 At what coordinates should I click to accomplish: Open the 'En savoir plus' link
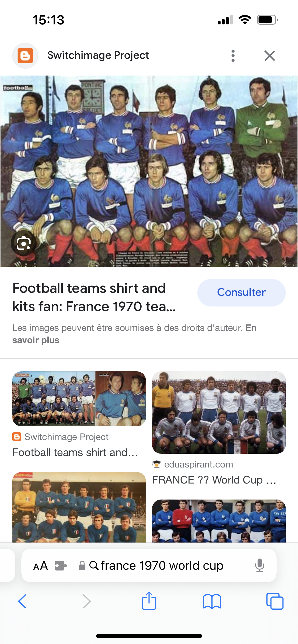click(134, 334)
